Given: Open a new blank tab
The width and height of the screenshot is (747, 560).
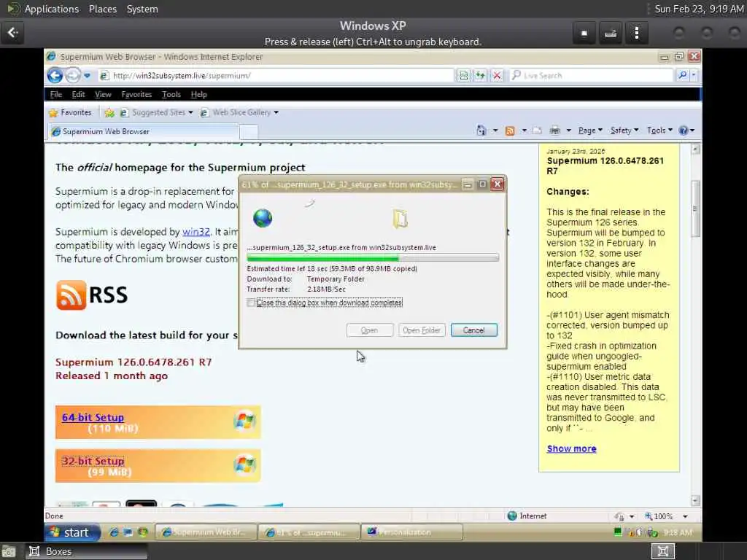Looking at the screenshot, I should [249, 132].
